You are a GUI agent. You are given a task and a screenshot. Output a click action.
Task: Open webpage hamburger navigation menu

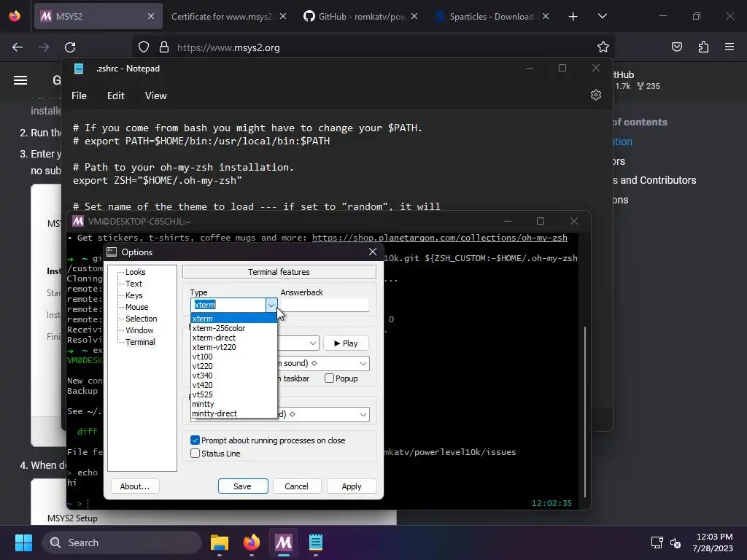20,80
